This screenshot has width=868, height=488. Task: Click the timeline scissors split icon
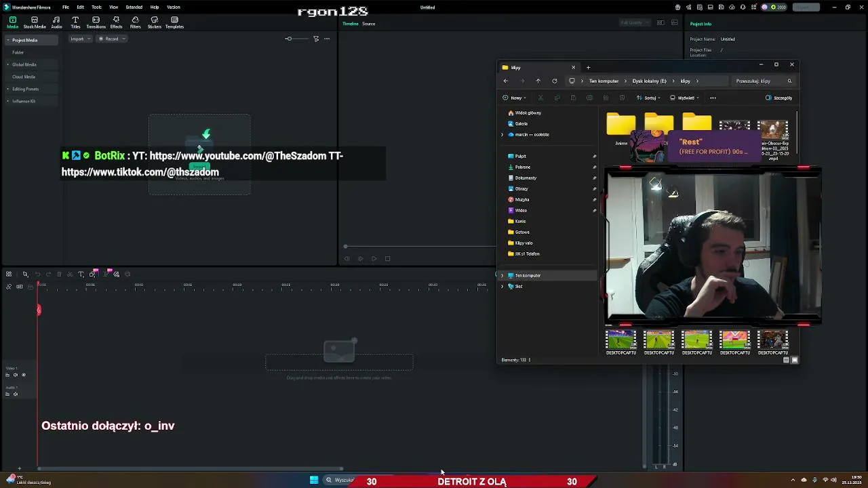coord(70,274)
